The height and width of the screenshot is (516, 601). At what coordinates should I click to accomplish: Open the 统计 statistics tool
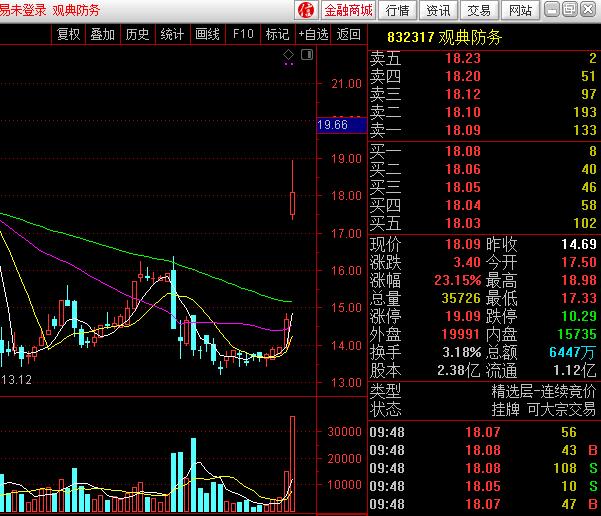pos(172,34)
